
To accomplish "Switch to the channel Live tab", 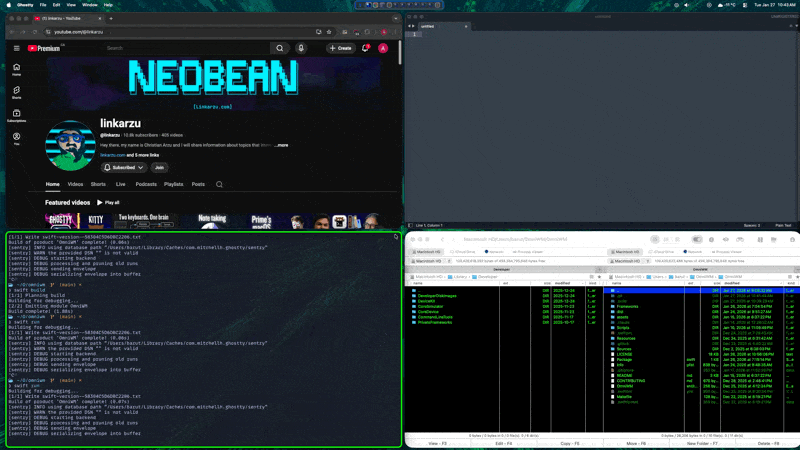I will [120, 184].
